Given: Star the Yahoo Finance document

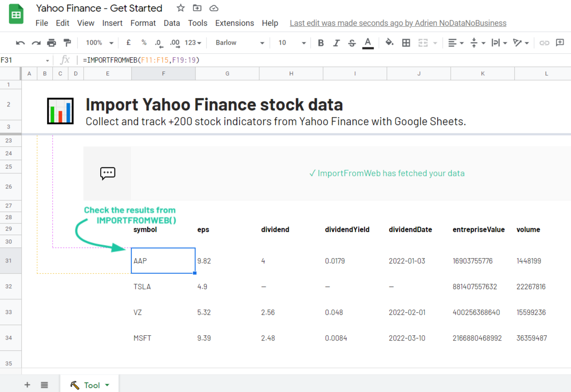Looking at the screenshot, I should pyautogui.click(x=180, y=8).
